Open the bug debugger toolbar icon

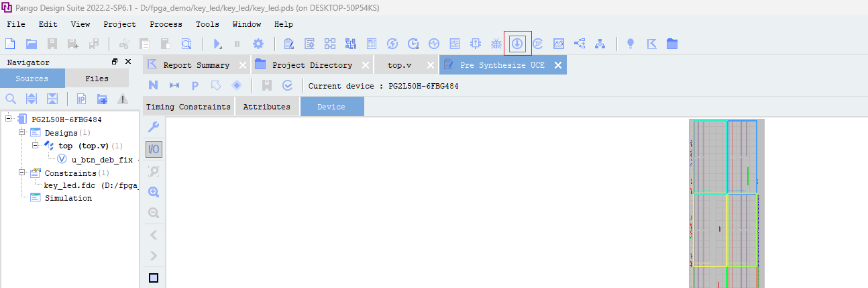click(x=496, y=44)
